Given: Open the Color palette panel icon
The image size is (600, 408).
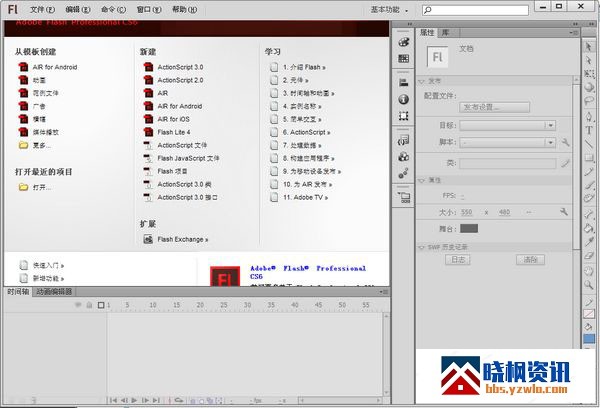Looking at the screenshot, I should 403,42.
